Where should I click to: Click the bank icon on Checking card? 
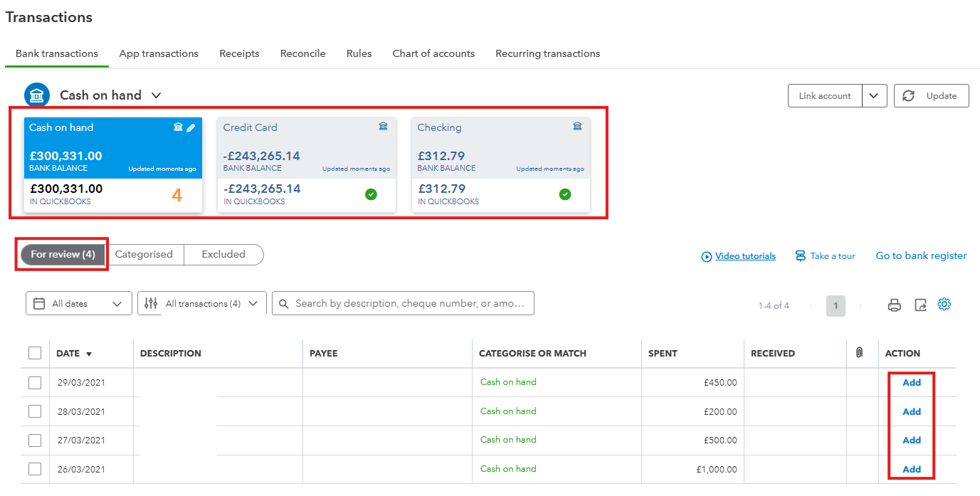click(x=577, y=127)
